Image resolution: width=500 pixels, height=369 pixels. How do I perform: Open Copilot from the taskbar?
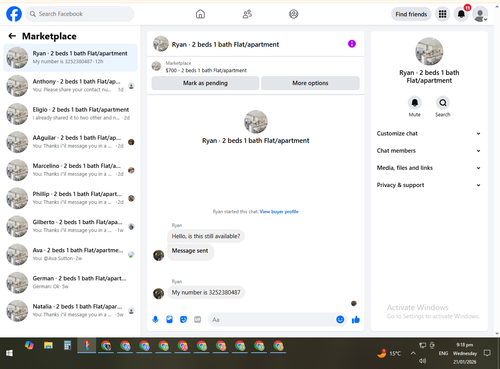point(29,346)
